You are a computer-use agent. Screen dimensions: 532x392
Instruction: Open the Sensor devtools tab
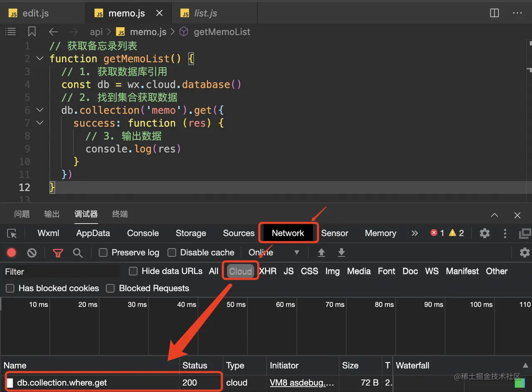335,233
